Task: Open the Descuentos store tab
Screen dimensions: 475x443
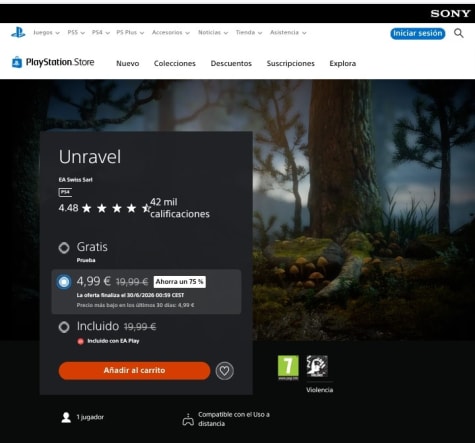Action: coord(231,63)
